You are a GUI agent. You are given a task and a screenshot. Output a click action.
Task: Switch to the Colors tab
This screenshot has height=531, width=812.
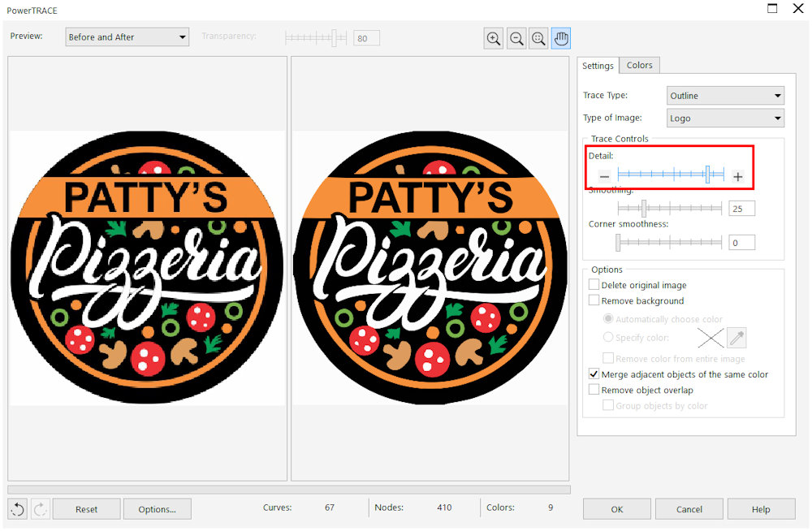(x=639, y=66)
